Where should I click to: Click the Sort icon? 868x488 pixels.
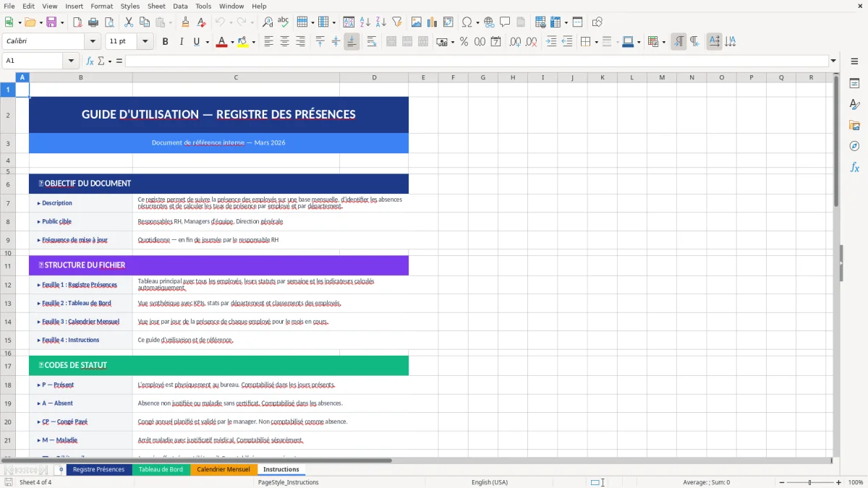pyautogui.click(x=349, y=22)
